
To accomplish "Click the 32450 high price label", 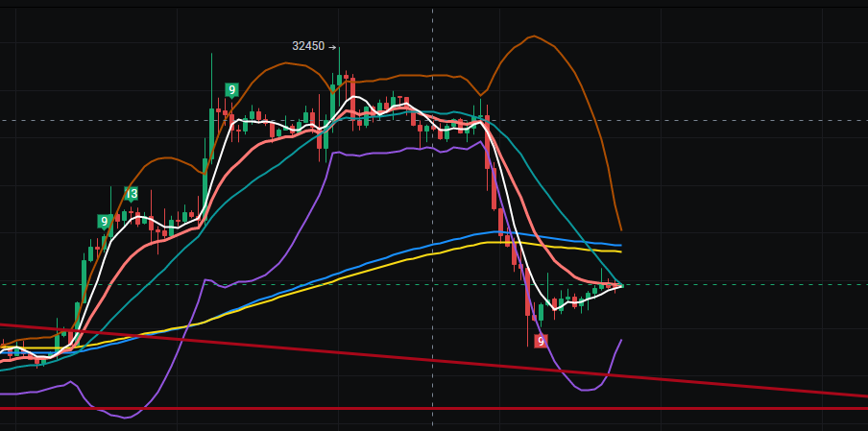I will tap(308, 46).
